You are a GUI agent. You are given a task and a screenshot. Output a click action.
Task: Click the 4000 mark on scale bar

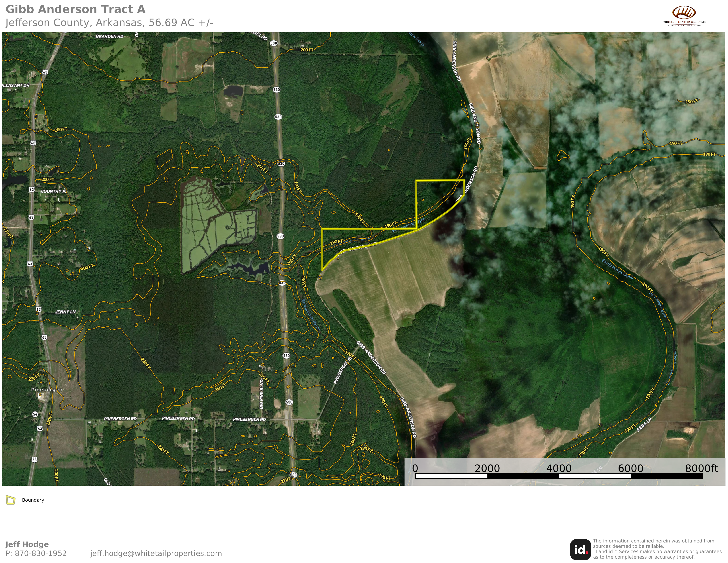pos(559,468)
